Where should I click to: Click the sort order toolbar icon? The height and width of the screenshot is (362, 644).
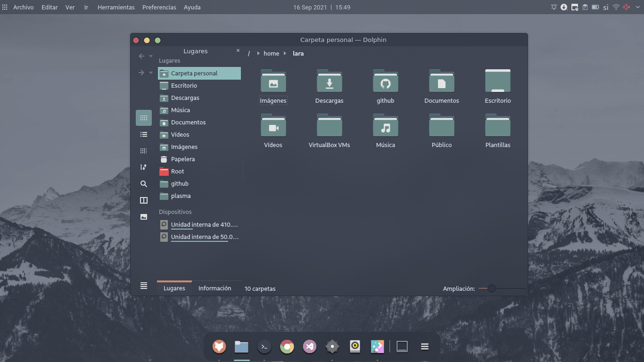(144, 167)
